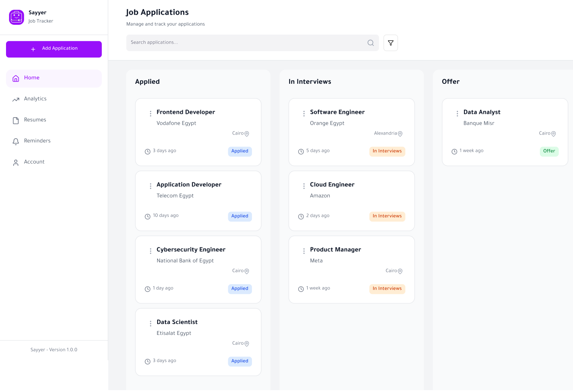
Task: Open Analytics via its chart icon
Action: [16, 100]
